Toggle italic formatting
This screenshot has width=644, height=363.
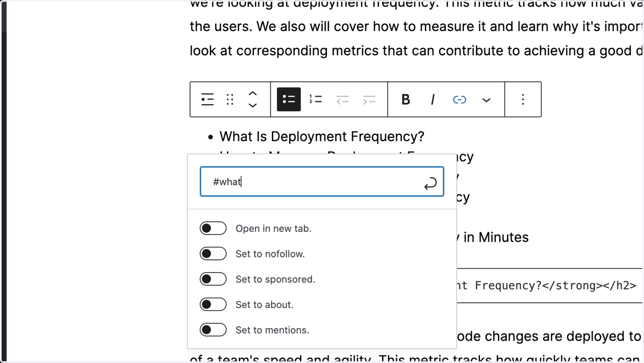(433, 99)
